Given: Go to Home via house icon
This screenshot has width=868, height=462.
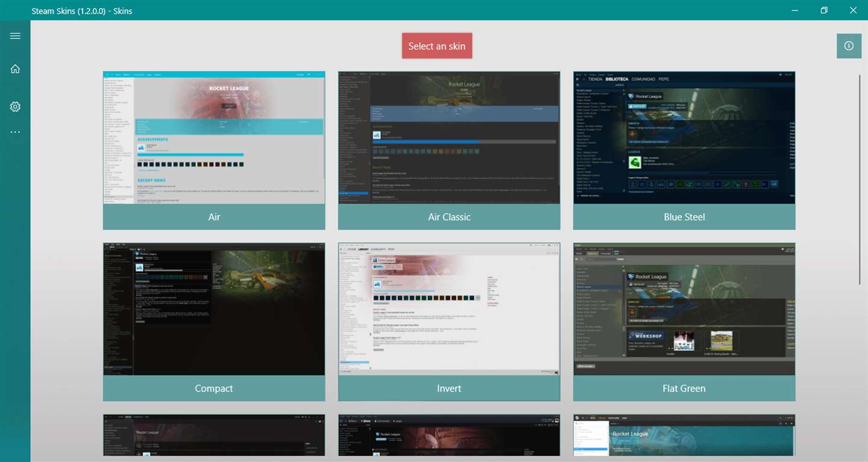Looking at the screenshot, I should (x=15, y=69).
